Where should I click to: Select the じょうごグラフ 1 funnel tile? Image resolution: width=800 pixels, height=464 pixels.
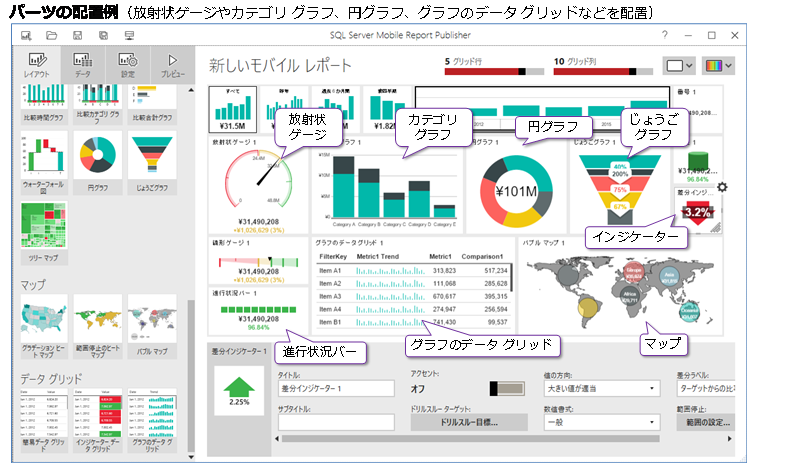point(620,185)
